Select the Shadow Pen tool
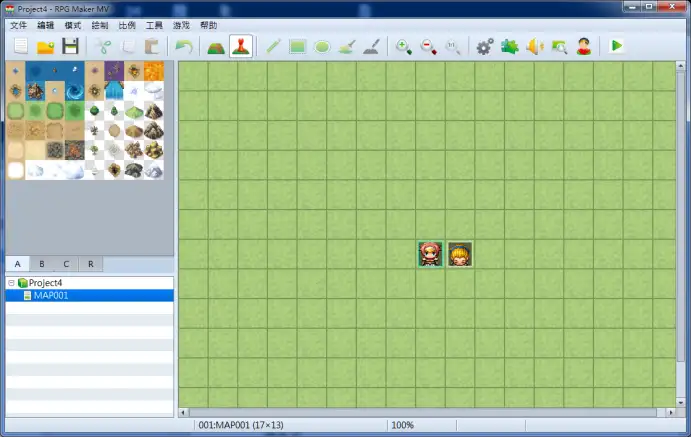691x437 pixels. 372,46
